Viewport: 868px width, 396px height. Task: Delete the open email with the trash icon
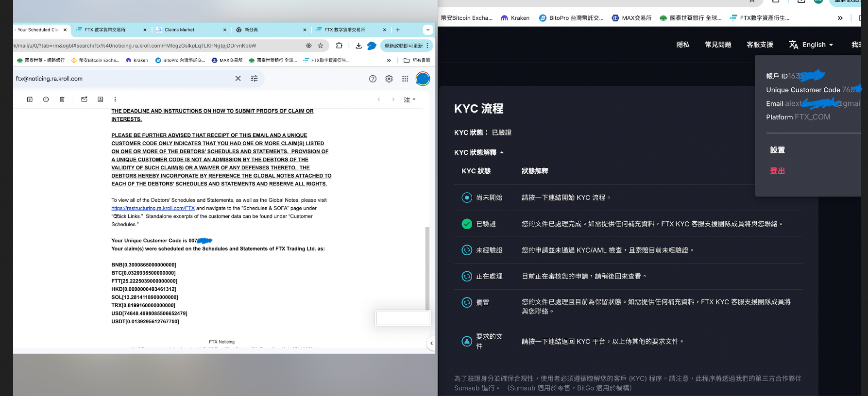pyautogui.click(x=62, y=99)
